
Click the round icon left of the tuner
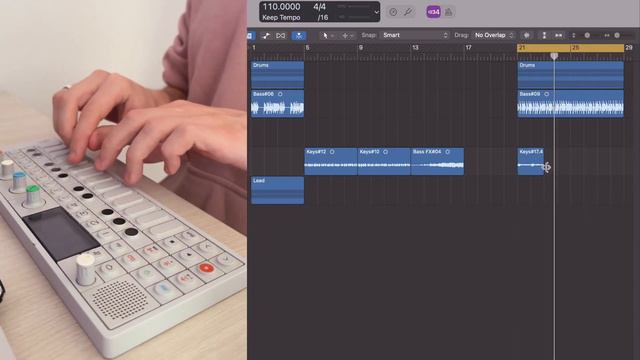393,12
